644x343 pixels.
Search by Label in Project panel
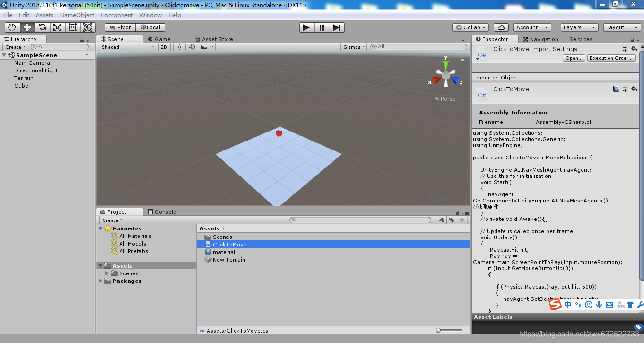(x=452, y=220)
